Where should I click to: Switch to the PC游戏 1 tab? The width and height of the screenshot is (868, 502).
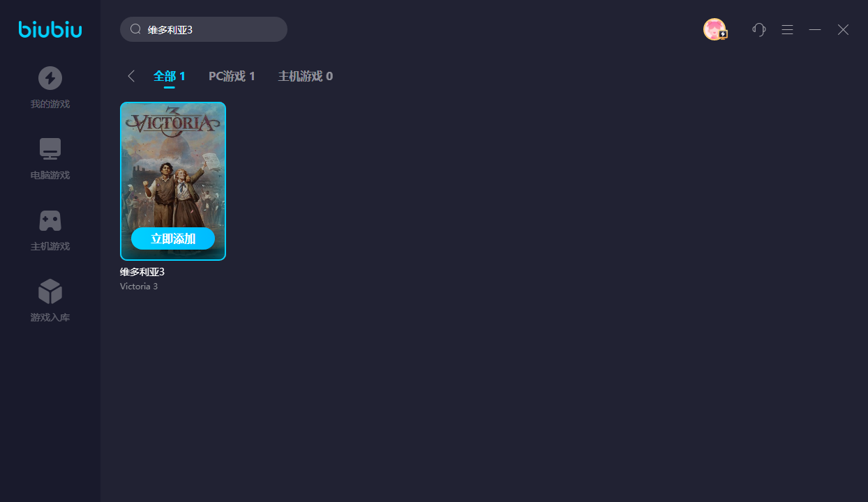(x=232, y=76)
